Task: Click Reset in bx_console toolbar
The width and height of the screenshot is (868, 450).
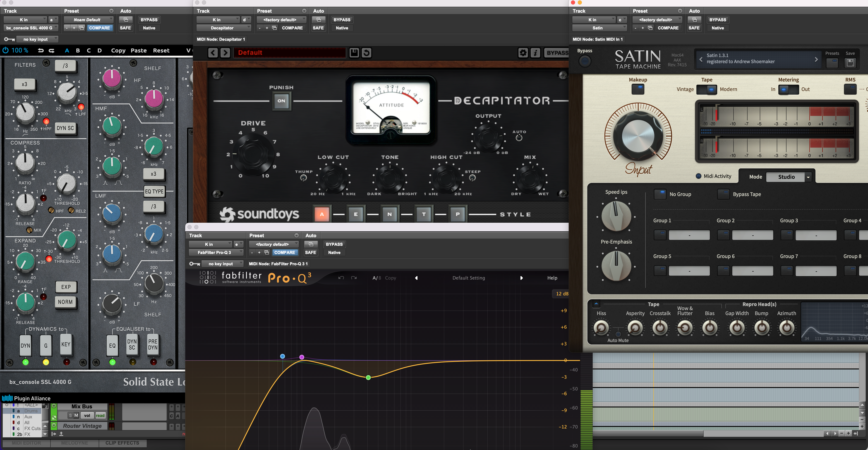Action: pos(161,50)
